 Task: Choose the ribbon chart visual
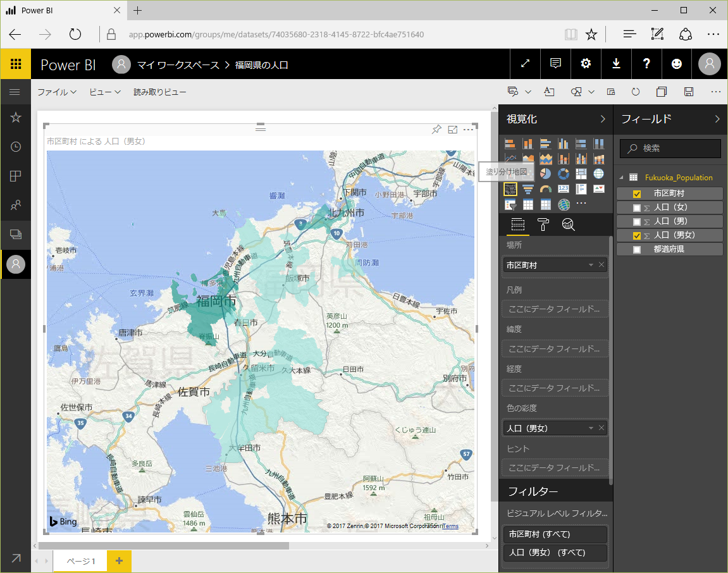(599, 159)
